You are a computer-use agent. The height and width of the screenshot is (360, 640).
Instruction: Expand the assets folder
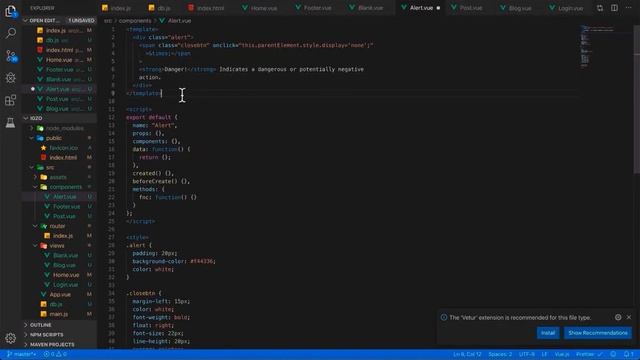(59, 177)
